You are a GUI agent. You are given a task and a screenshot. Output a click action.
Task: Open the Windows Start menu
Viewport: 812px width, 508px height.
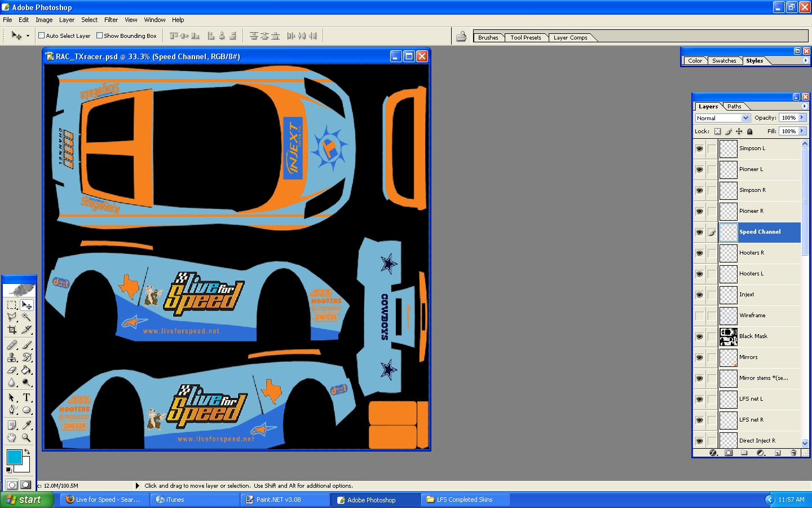click(x=27, y=500)
